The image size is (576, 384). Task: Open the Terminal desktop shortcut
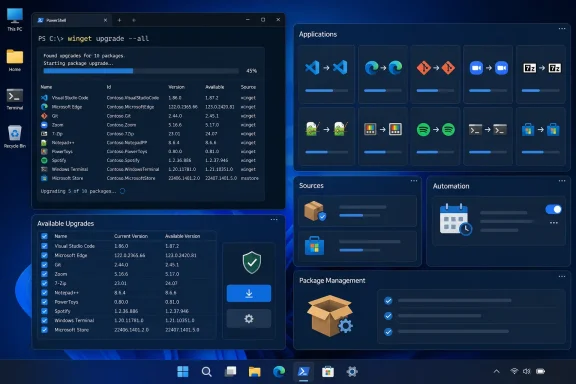pyautogui.click(x=15, y=99)
